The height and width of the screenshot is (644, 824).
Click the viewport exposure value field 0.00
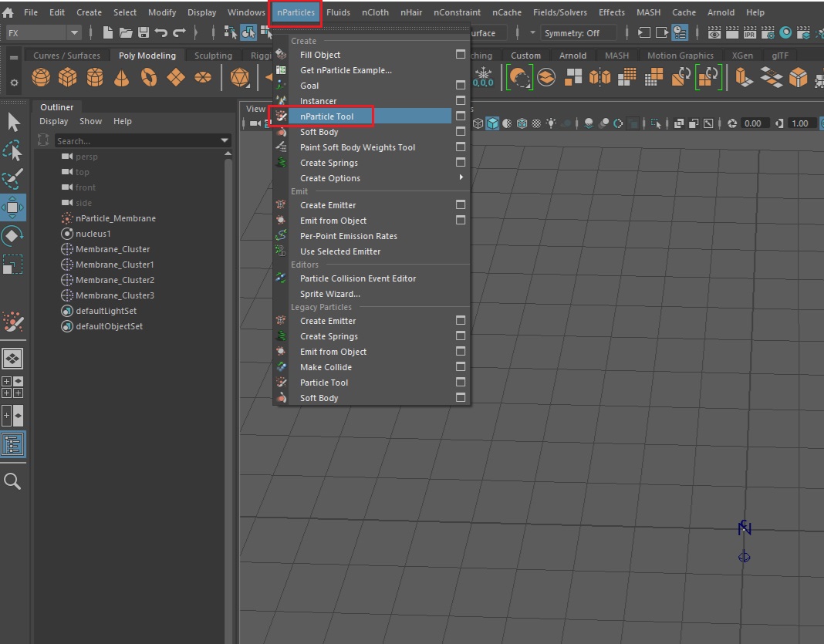752,123
